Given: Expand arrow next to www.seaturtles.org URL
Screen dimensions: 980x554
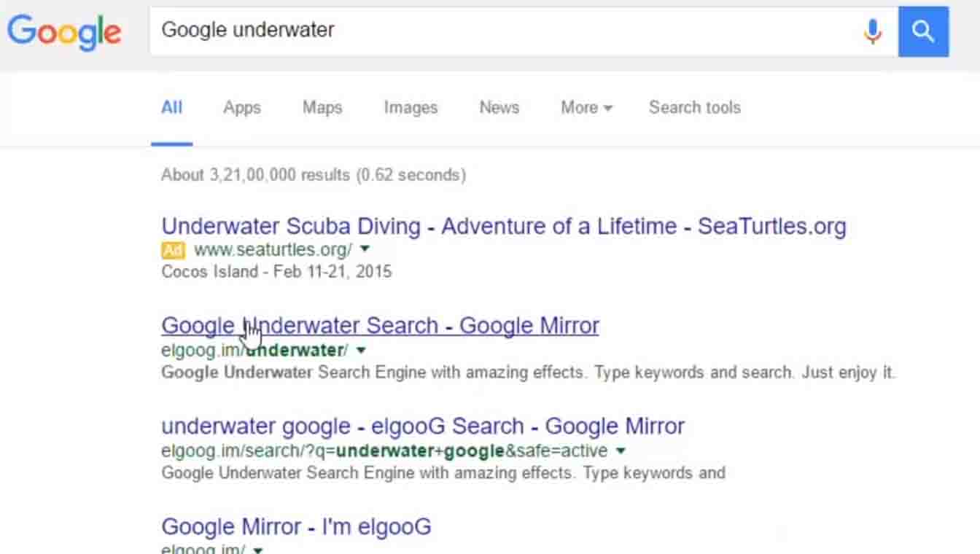Looking at the screenshot, I should [365, 249].
